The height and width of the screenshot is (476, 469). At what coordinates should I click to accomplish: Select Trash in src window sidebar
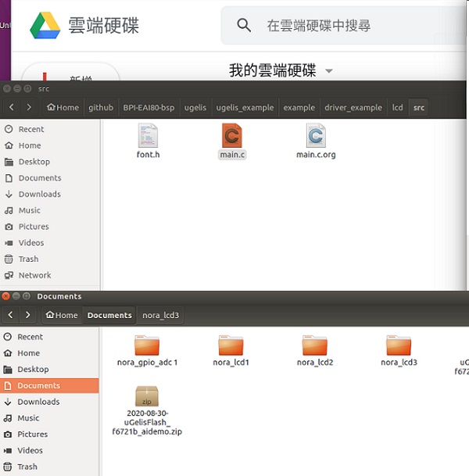pyautogui.click(x=28, y=259)
